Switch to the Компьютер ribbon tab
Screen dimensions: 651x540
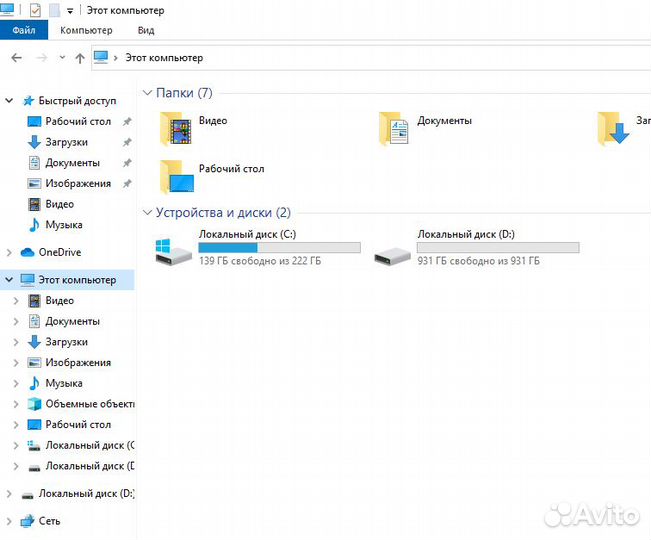tap(86, 31)
